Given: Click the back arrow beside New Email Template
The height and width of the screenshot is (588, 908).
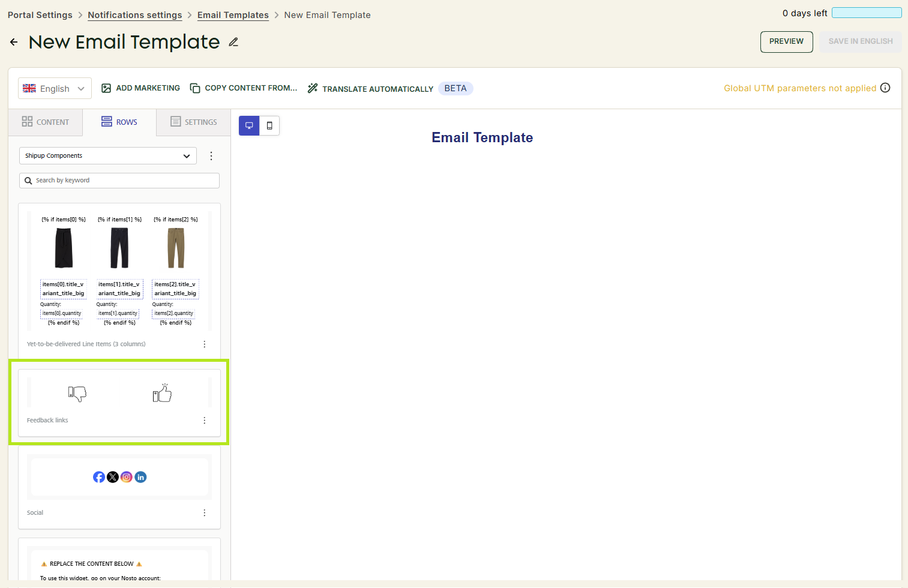Looking at the screenshot, I should pyautogui.click(x=14, y=42).
